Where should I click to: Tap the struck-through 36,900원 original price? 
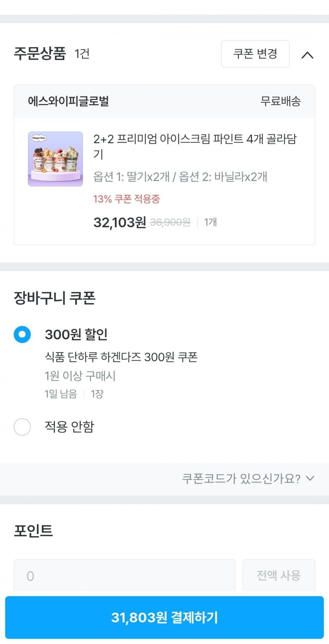click(170, 222)
